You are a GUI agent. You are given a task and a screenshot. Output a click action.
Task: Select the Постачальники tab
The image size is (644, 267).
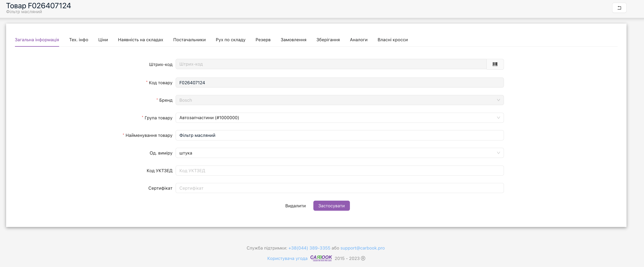click(x=189, y=40)
